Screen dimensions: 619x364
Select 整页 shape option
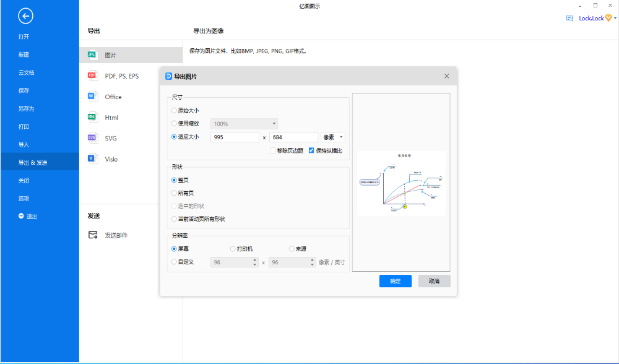point(174,180)
